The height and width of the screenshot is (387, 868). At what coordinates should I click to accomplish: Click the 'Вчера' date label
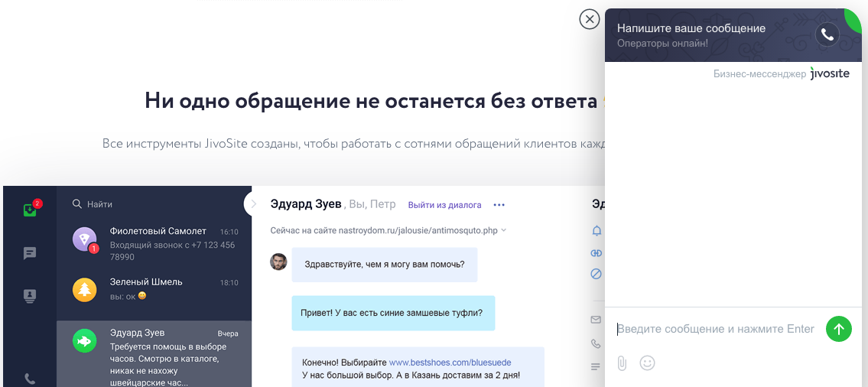pyautogui.click(x=228, y=333)
